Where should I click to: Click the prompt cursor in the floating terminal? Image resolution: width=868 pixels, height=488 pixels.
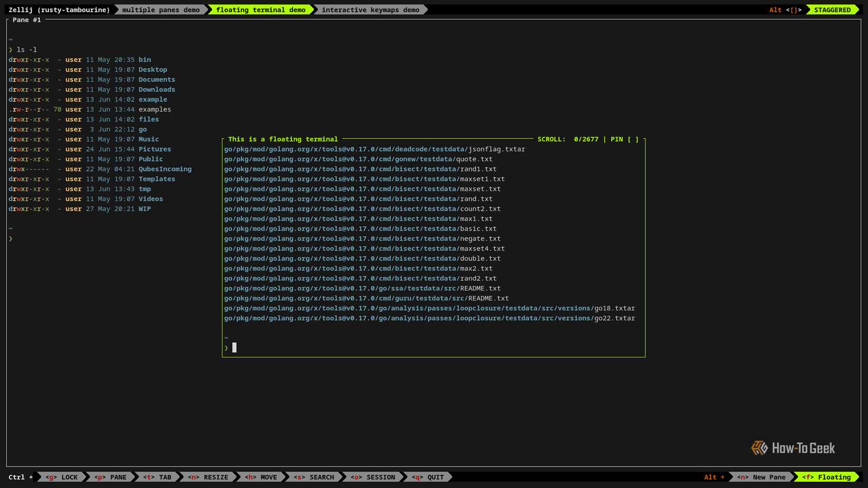click(x=235, y=348)
